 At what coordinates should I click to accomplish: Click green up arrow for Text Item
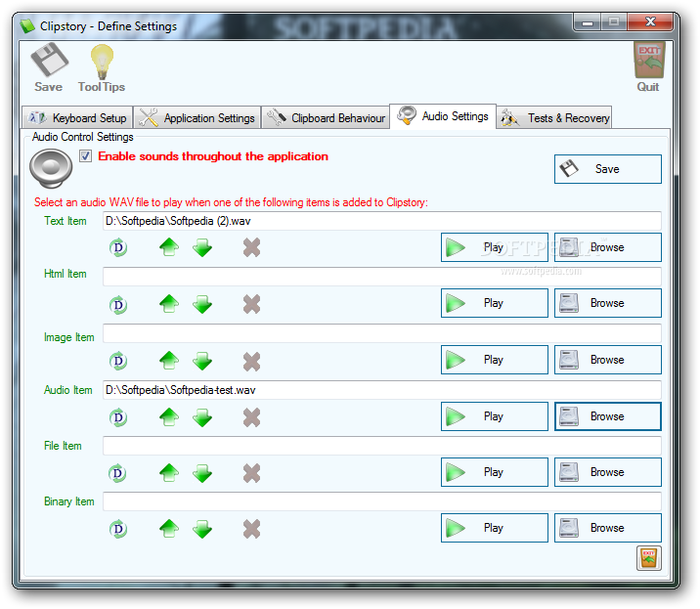(169, 247)
